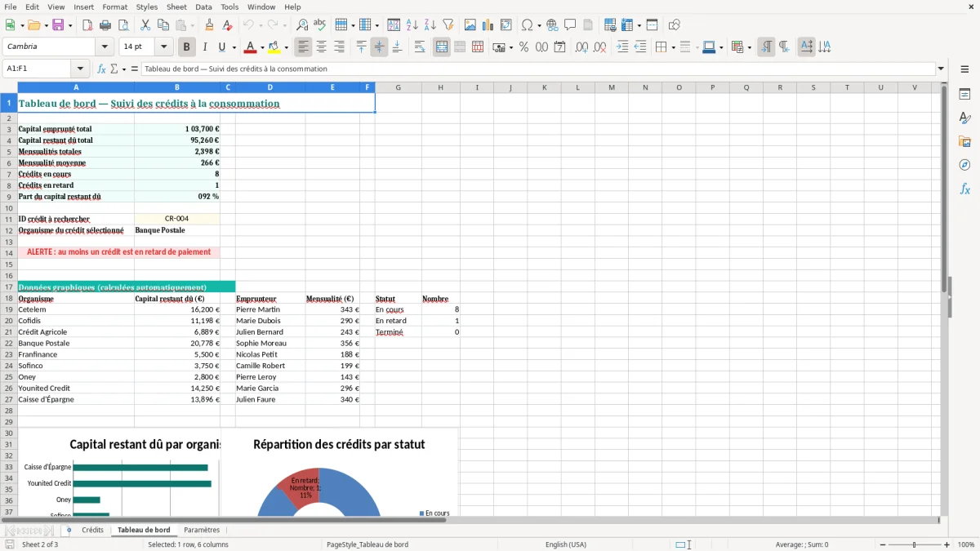Toggle Print Preview

123,25
